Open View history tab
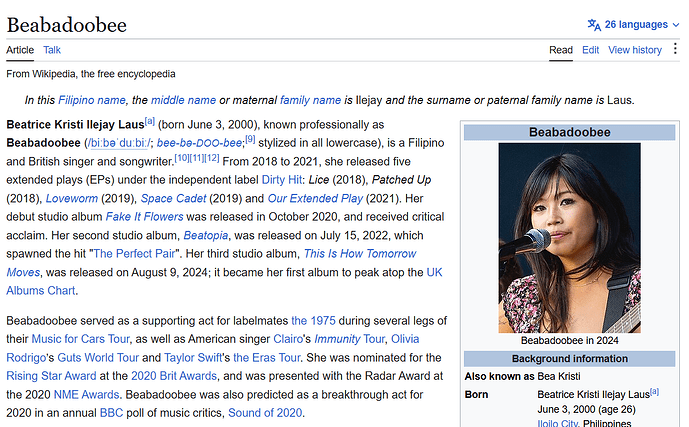Screen dimensions: 689x427 point(635,50)
